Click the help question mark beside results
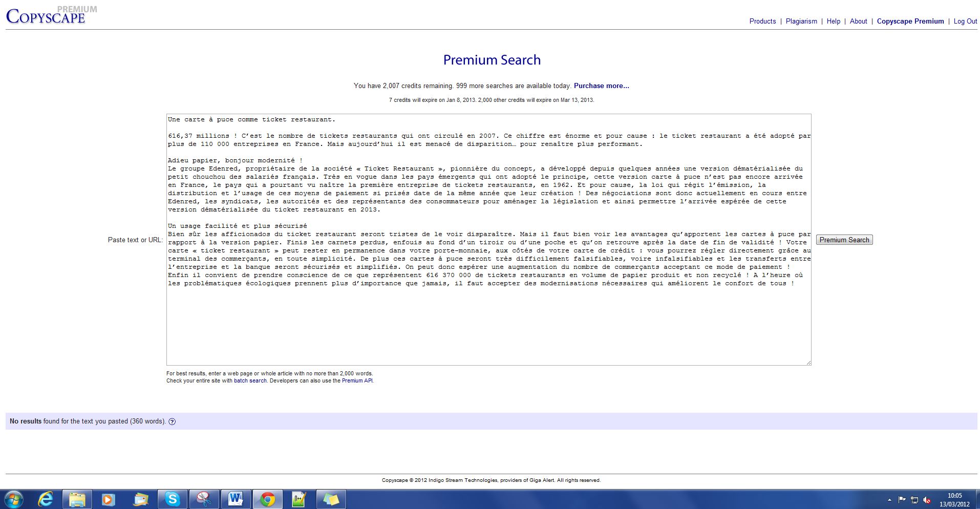 172,422
